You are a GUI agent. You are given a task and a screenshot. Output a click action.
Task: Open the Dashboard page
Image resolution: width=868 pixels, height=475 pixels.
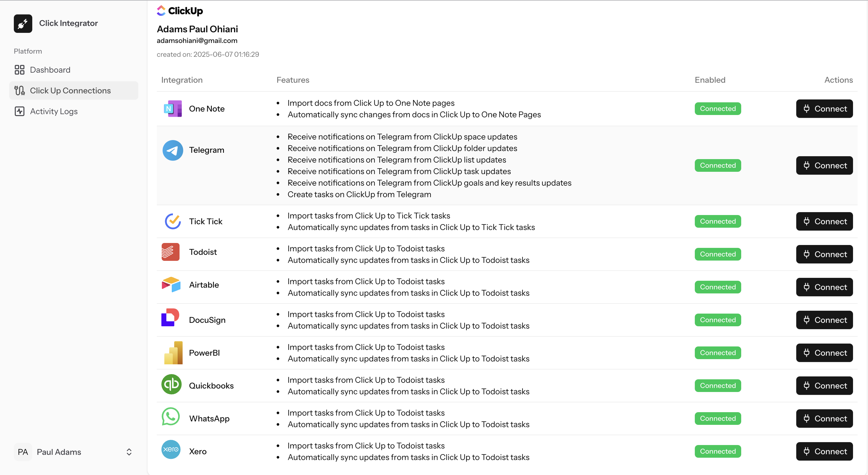[x=73, y=70]
